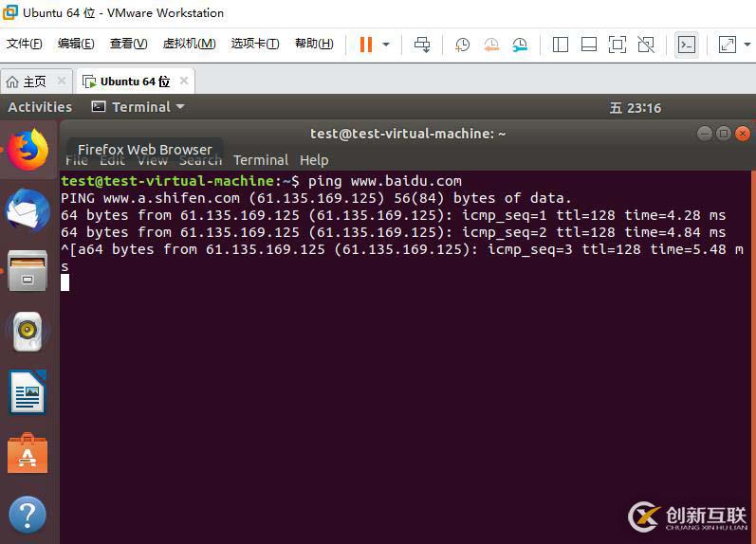Screen dimensions: 756x544
Task: Launch Firefox from the dock
Action: [x=28, y=150]
